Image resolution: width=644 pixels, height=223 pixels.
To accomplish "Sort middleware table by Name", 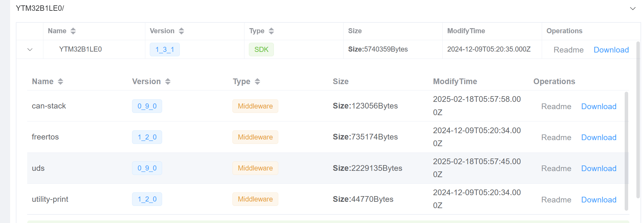I will click(x=60, y=82).
